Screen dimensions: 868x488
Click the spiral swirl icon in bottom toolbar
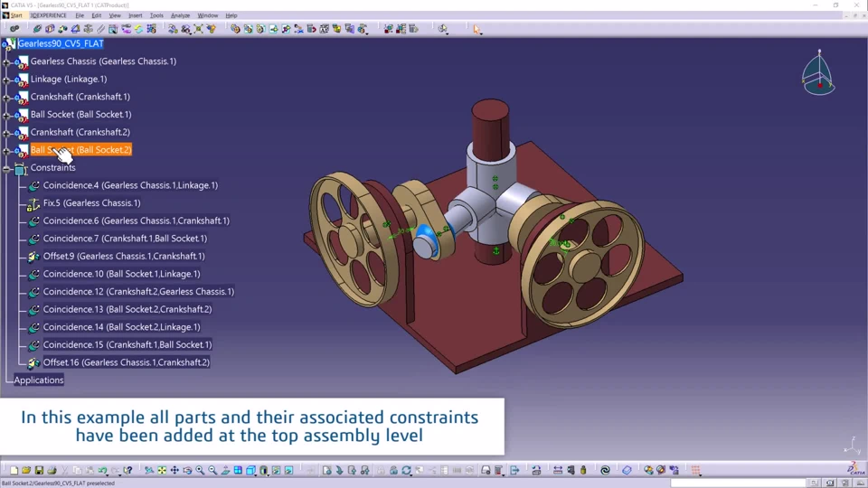(605, 470)
